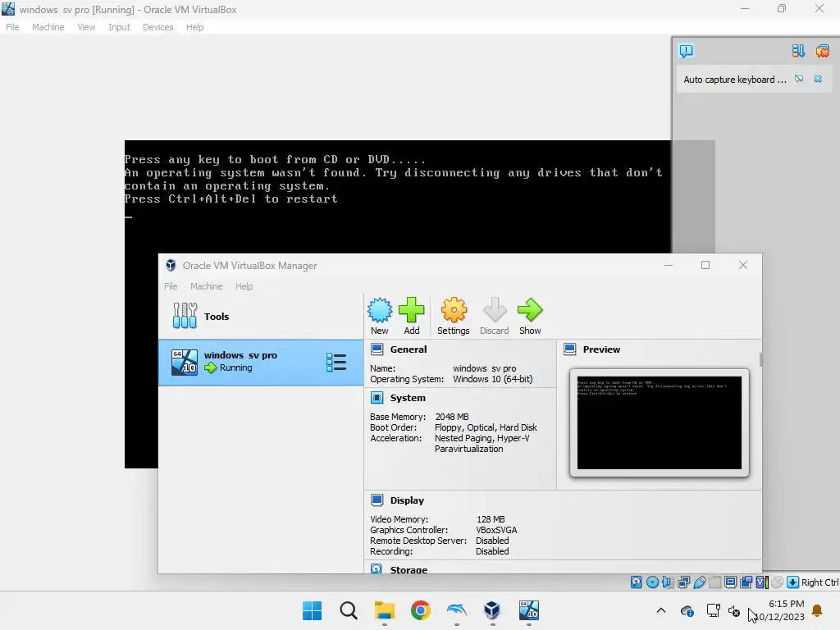
Task: Click shared folders status icon
Action: tap(714, 582)
